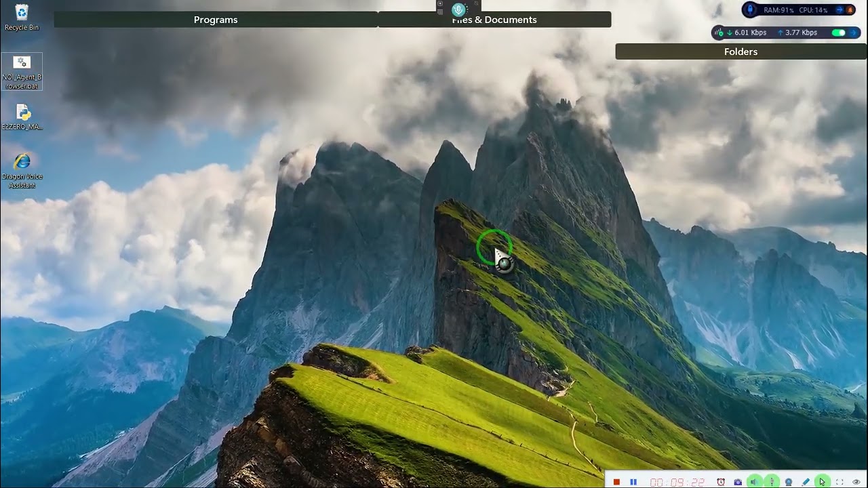The width and height of the screenshot is (868, 488).
Task: Click the RAM:91% readout
Action: click(778, 10)
